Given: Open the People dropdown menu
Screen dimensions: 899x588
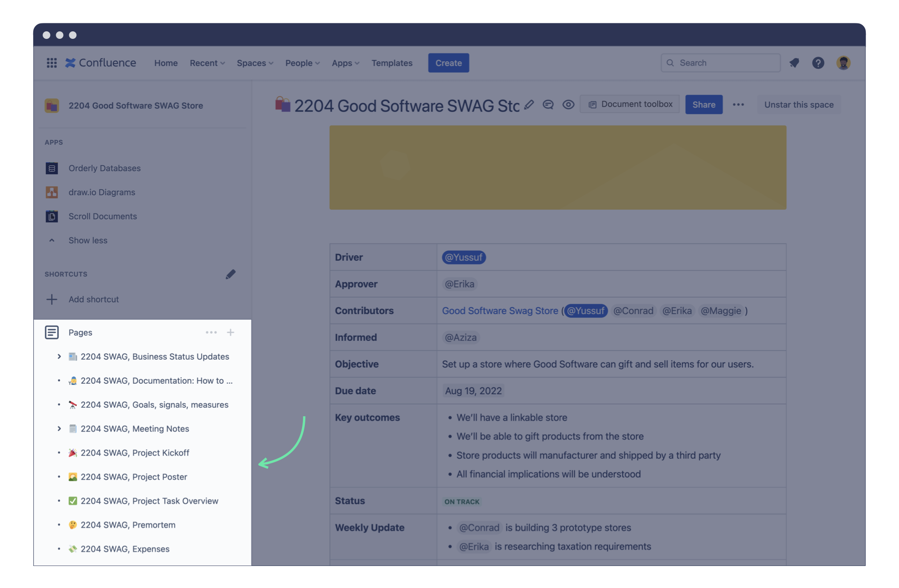Looking at the screenshot, I should coord(302,63).
